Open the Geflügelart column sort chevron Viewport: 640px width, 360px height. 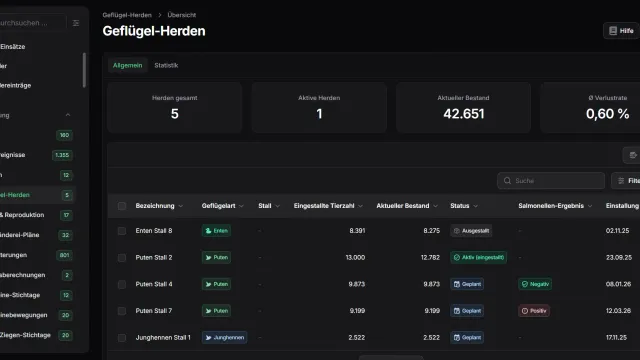click(x=241, y=206)
